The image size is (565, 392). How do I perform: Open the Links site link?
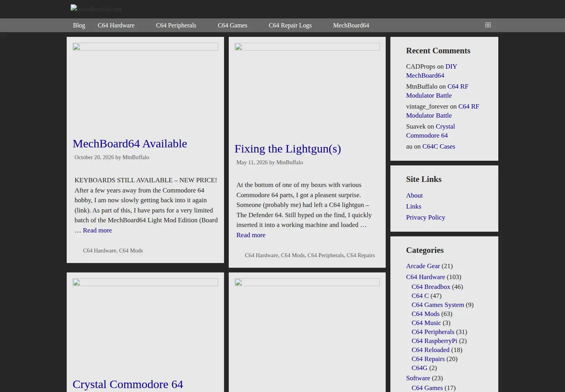414,206
